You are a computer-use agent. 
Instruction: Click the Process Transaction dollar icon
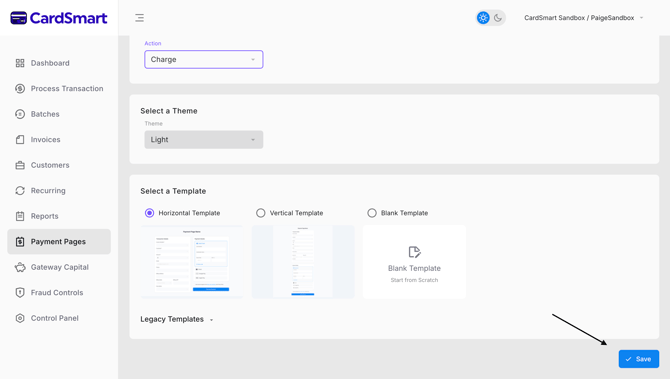click(20, 88)
